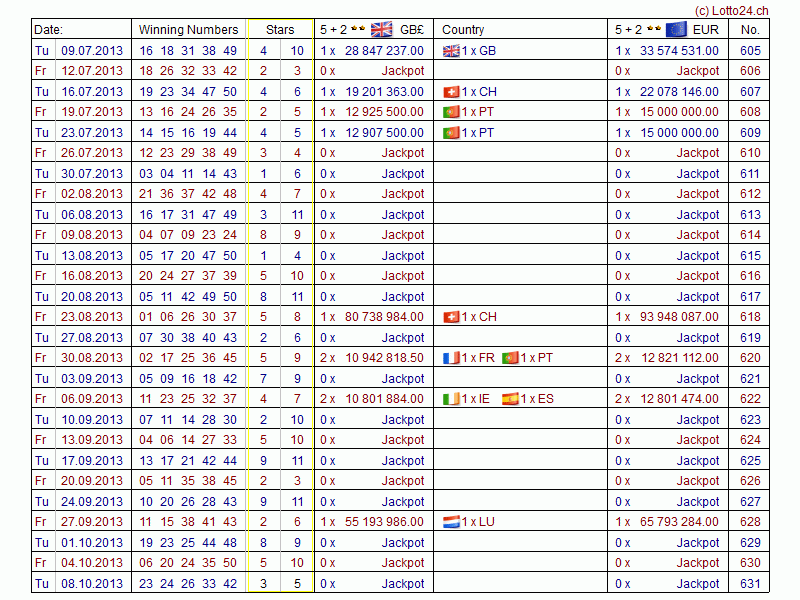
Task: Click the British flag in the GB£ header
Action: [x=381, y=29]
